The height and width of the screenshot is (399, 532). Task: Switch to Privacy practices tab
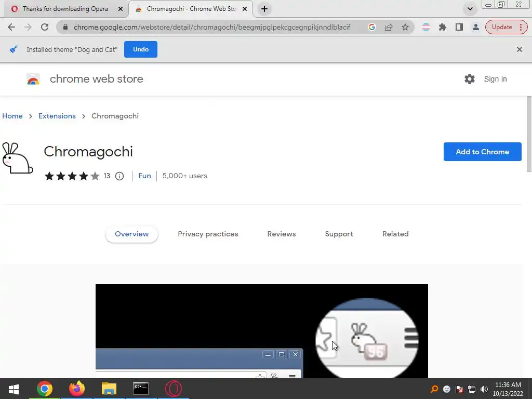click(208, 234)
